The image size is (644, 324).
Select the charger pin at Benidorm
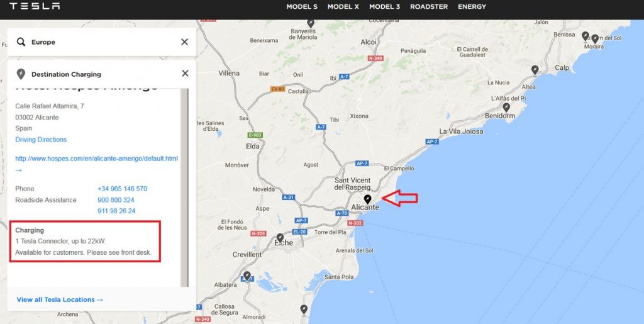coord(506,107)
